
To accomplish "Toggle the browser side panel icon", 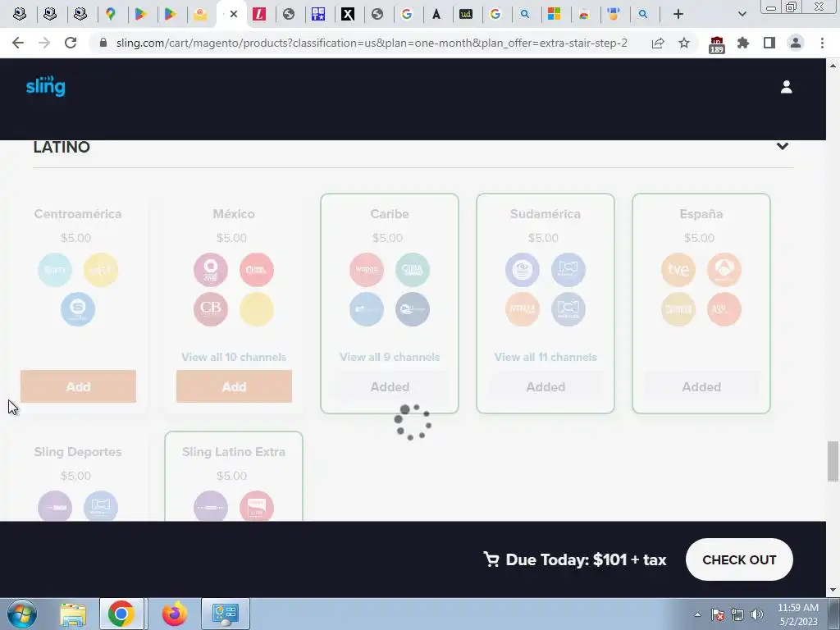I will [x=769, y=43].
